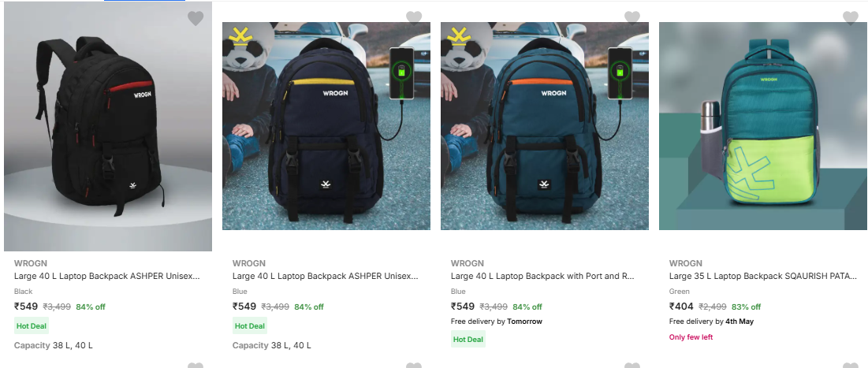Select Only few left label
This screenshot has height=368, width=868.
[x=691, y=337]
